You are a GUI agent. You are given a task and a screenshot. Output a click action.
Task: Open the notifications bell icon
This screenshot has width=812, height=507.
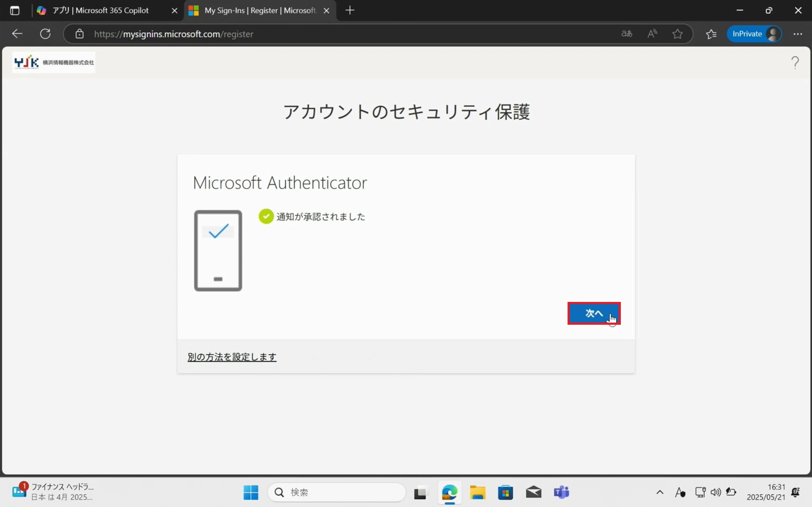pos(796,492)
